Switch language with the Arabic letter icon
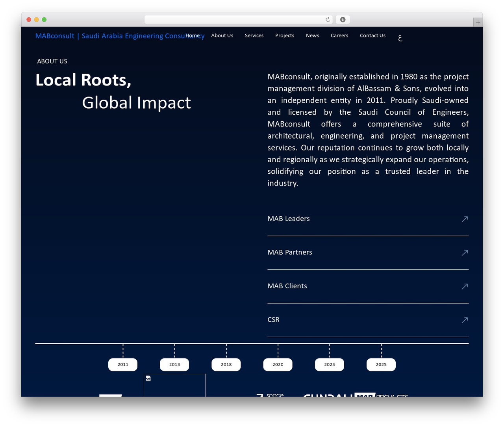Image resolution: width=504 pixels, height=427 pixels. pos(400,38)
